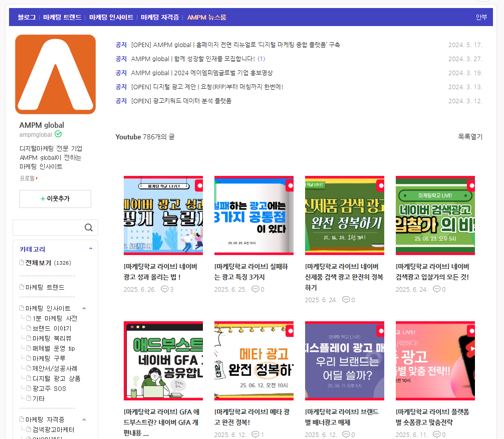Click the AMPM global blog name
The width and height of the screenshot is (504, 439).
pos(42,125)
